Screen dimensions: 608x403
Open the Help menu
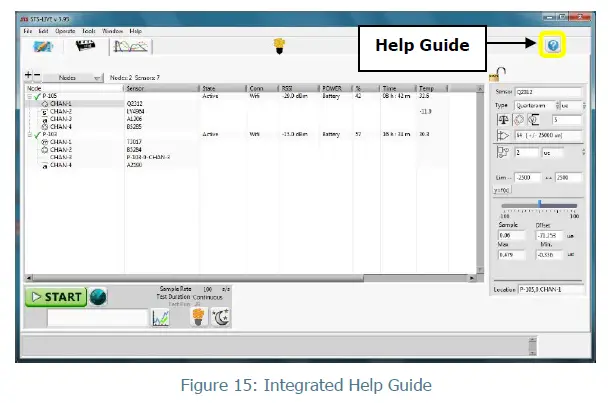[135, 31]
